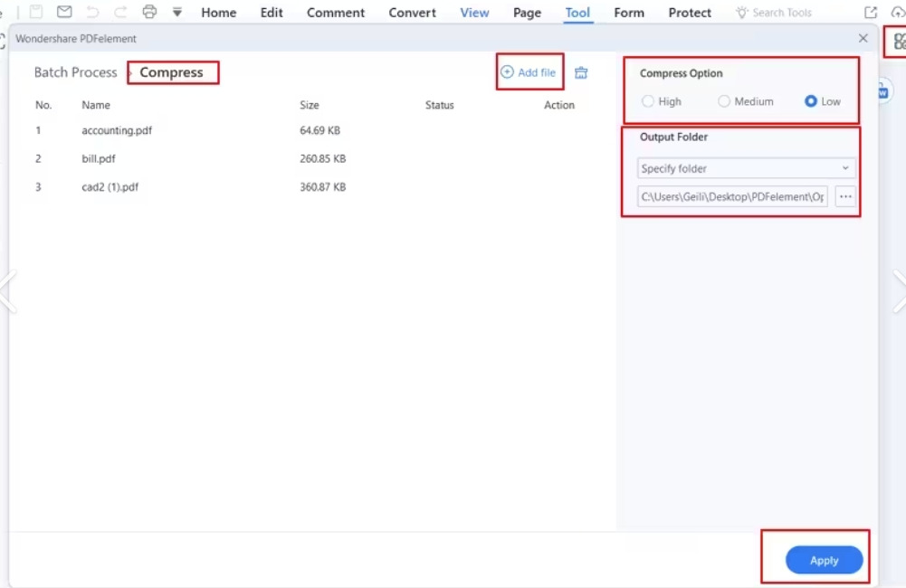Close the Wondershare PDFelement dialog
906x588 pixels.
(863, 38)
